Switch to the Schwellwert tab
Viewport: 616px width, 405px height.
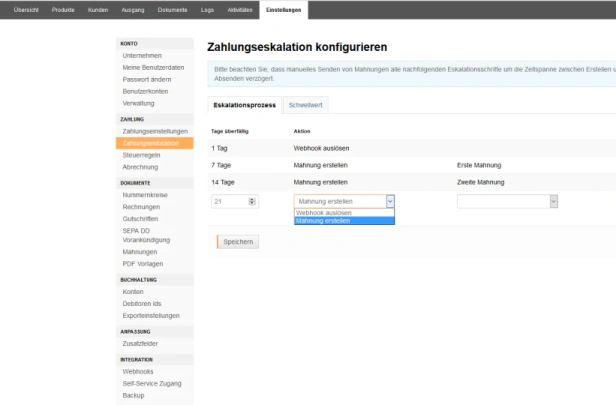[305, 105]
